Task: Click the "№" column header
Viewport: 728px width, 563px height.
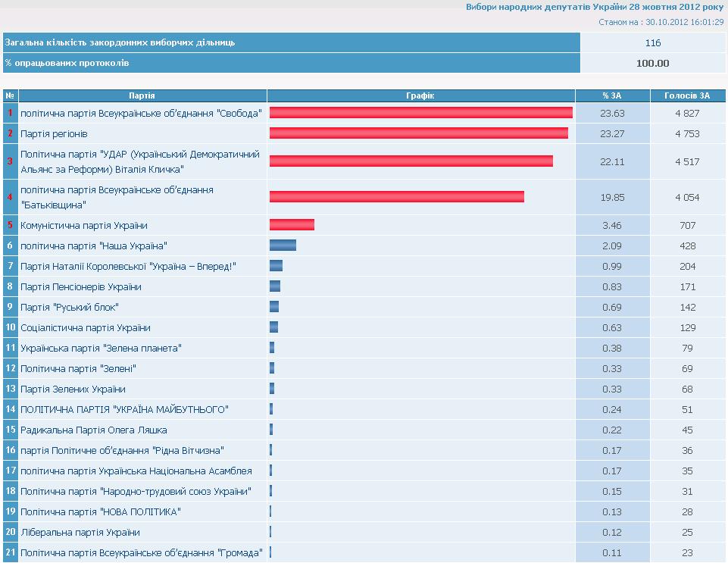Action: click(10, 95)
